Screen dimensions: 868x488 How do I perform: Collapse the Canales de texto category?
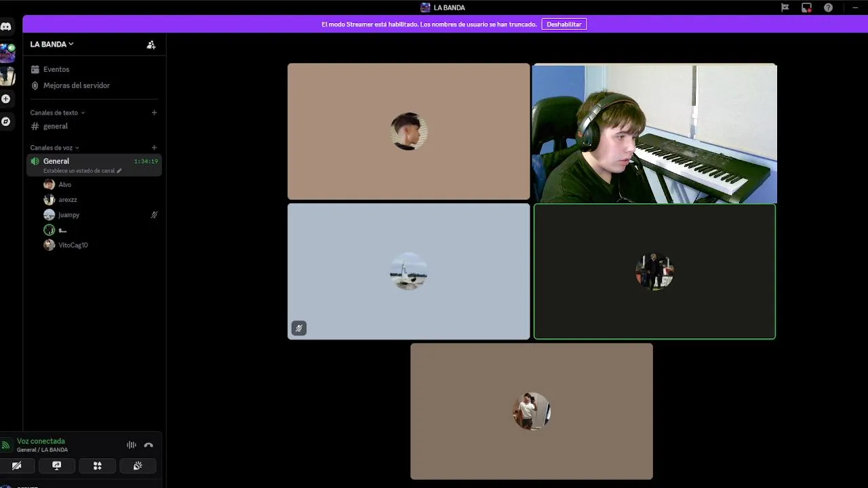point(58,113)
